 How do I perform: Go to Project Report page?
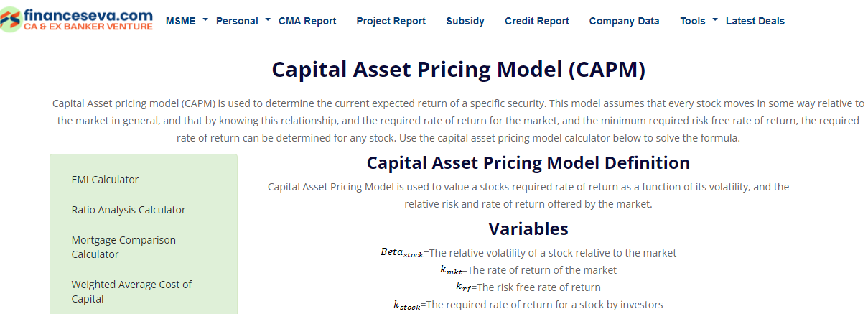pos(391,21)
